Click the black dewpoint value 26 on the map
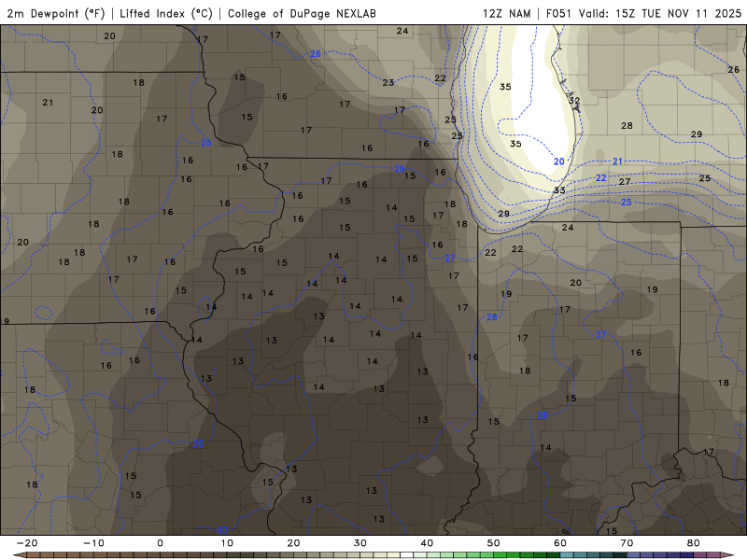Screen dimensions: 747x560 (x=733, y=70)
